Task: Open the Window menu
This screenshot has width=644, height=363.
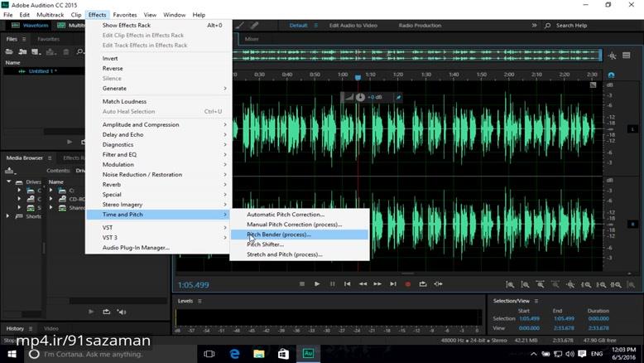Action: [174, 15]
